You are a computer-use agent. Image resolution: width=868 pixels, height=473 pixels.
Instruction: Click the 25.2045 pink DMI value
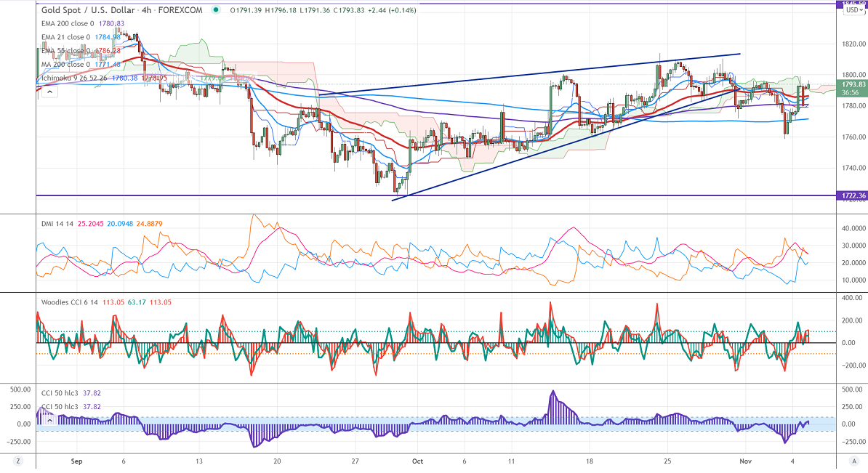(x=90, y=224)
